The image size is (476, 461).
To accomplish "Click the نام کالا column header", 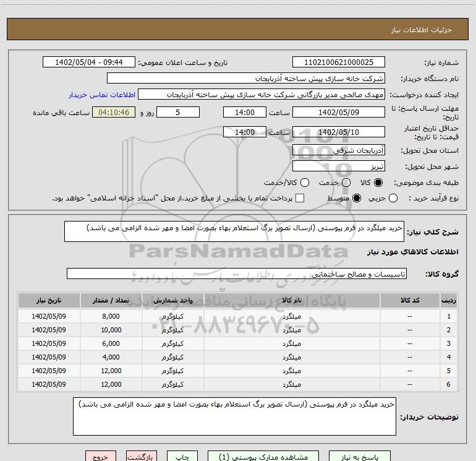I will coord(292,300).
